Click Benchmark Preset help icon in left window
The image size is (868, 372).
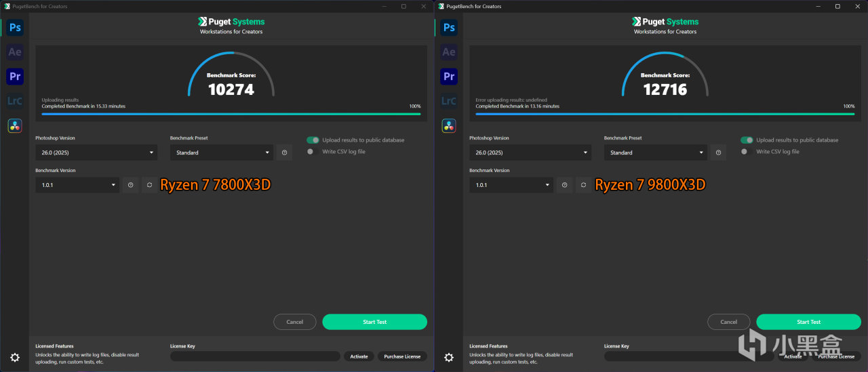click(284, 152)
